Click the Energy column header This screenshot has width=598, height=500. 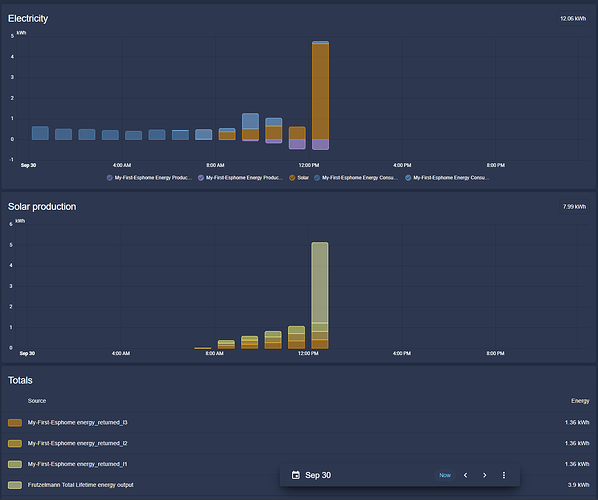coord(580,401)
